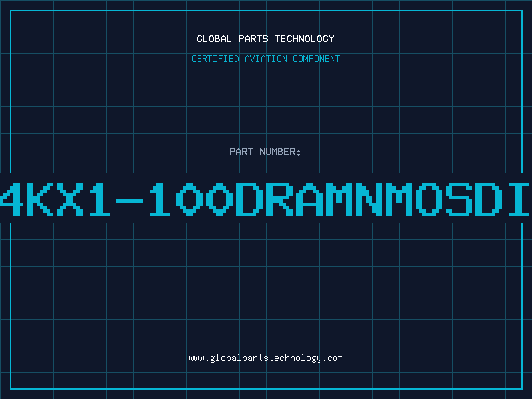The width and height of the screenshot is (532, 399).
Task: Click the part number 4KX1-100DRAMNMOSDI
Action: tap(265, 199)
